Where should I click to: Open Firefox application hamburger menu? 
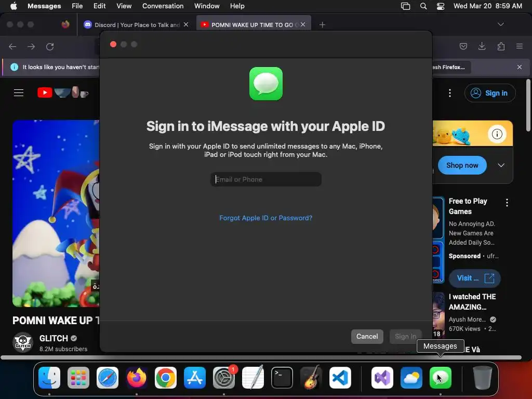520,46
